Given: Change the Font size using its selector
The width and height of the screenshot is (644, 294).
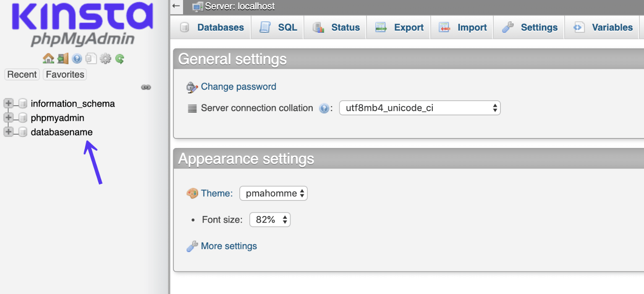Looking at the screenshot, I should point(270,219).
